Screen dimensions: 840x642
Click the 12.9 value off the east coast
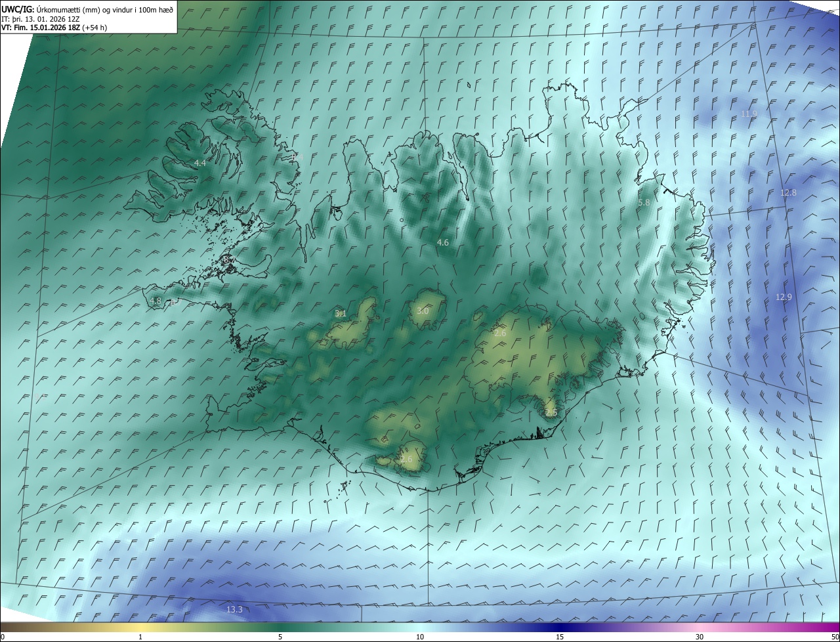click(x=784, y=297)
